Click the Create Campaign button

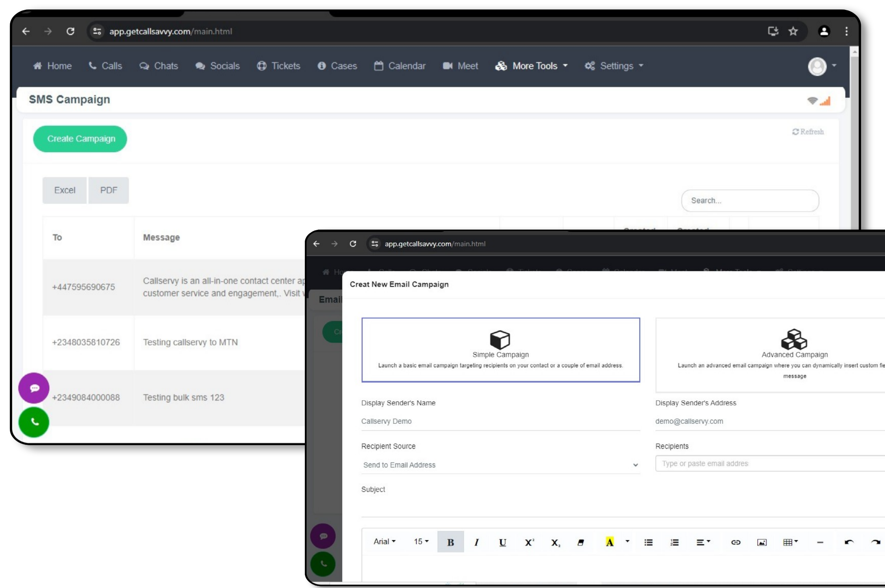click(81, 138)
